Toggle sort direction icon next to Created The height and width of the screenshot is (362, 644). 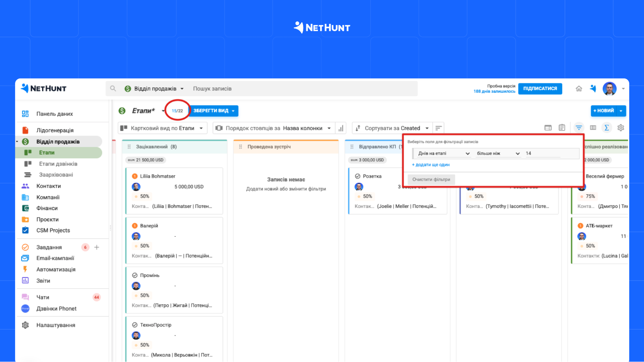[x=438, y=128]
